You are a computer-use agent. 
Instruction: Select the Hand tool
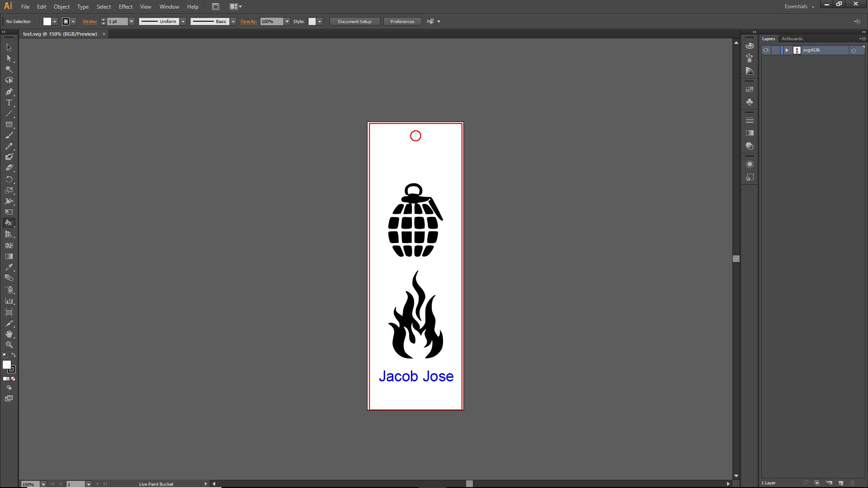pyautogui.click(x=9, y=334)
